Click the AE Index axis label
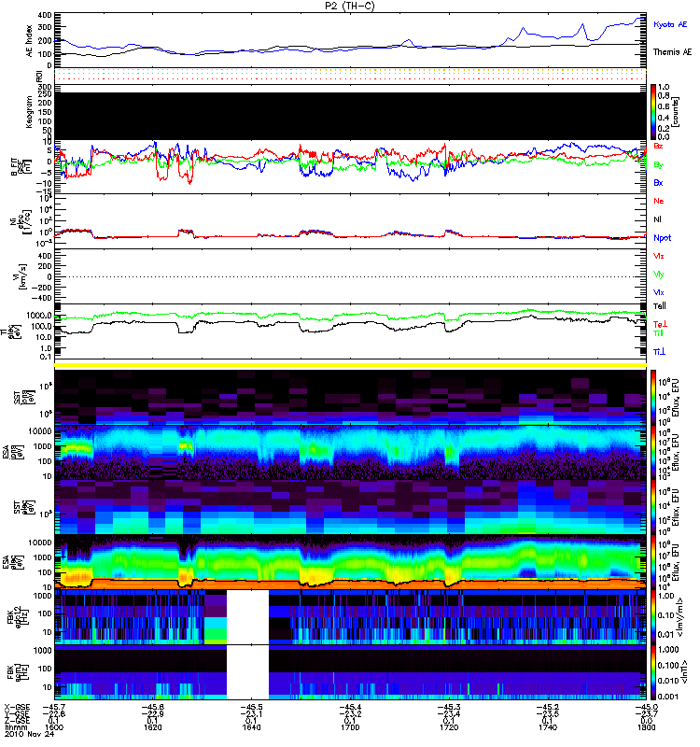This screenshot has height=747, width=700. [30, 40]
